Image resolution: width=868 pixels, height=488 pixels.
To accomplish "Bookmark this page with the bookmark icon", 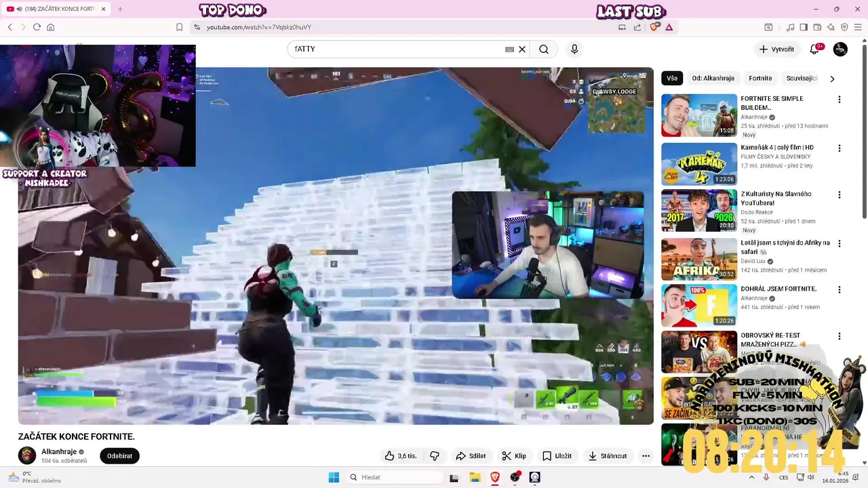I will (x=179, y=27).
